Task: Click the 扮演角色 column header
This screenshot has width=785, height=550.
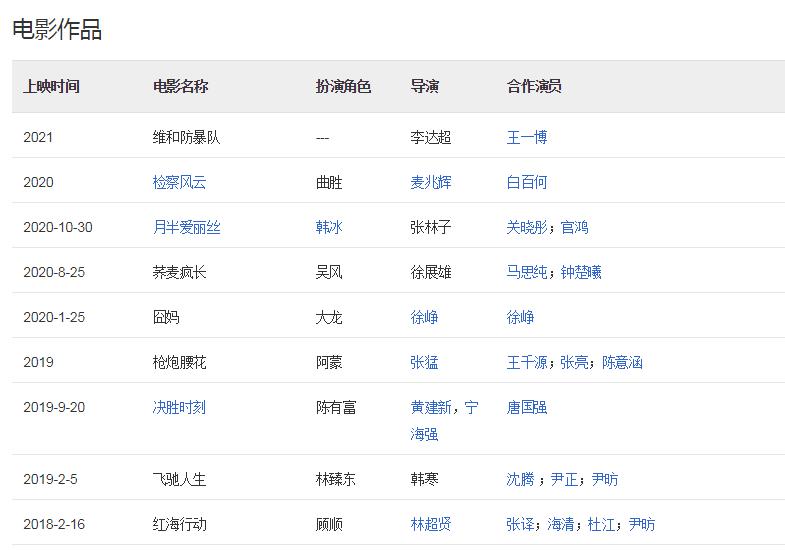Action: (343, 86)
